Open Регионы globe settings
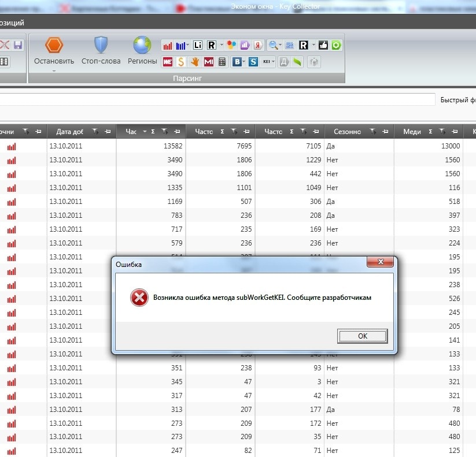This screenshot has width=476, height=457. coord(142,50)
